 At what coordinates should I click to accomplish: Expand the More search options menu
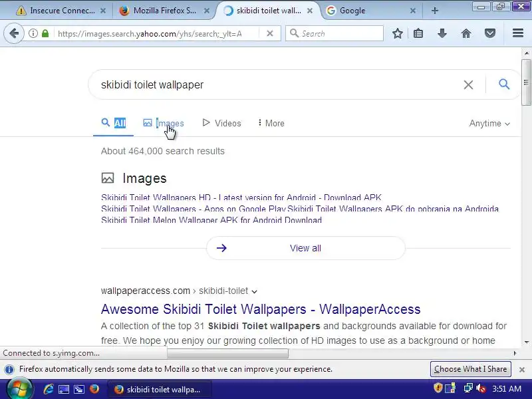tap(271, 123)
